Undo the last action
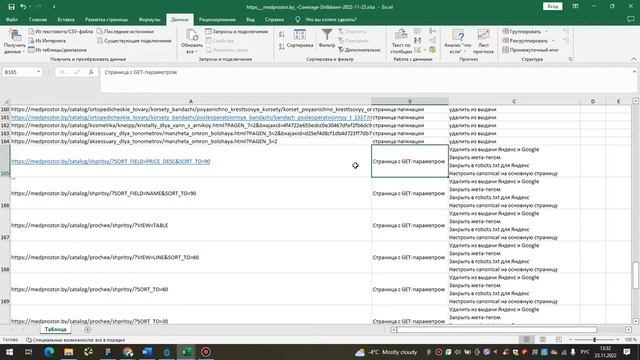This screenshot has height=360, width=640. (23, 7)
